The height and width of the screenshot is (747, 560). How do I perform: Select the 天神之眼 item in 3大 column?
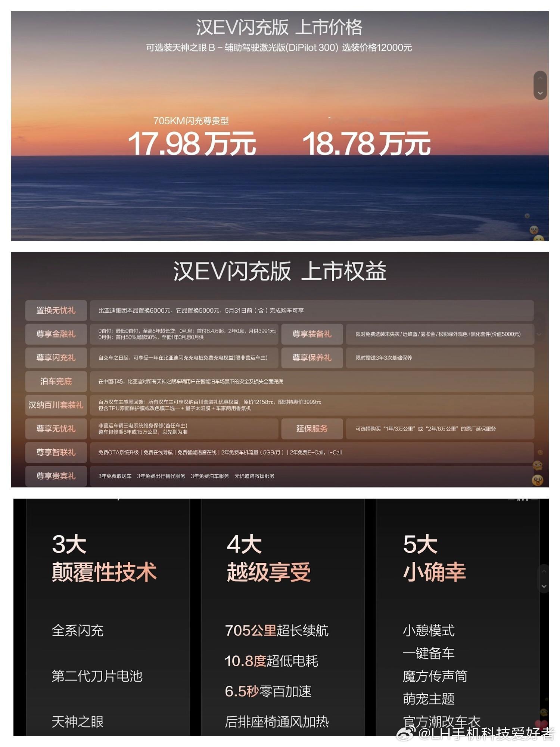(78, 722)
